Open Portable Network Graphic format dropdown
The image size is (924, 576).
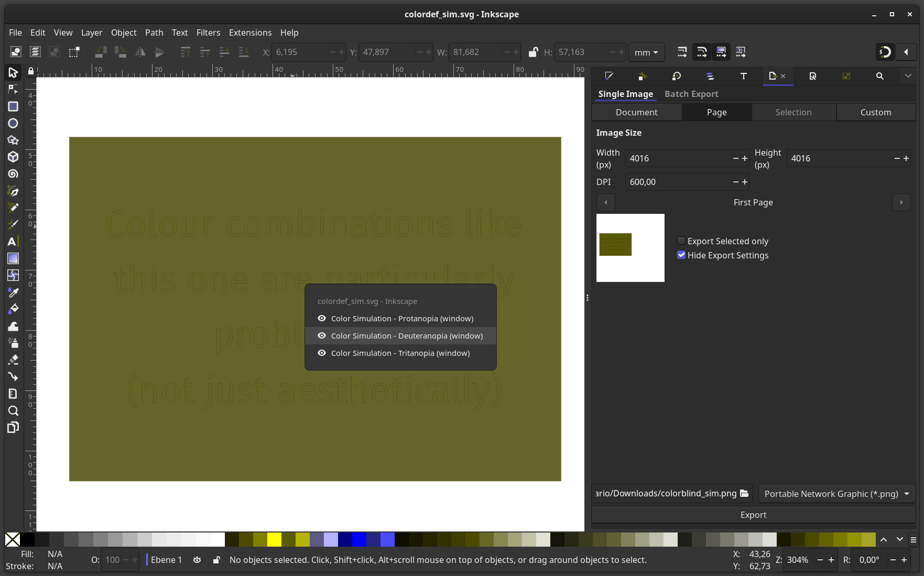836,494
